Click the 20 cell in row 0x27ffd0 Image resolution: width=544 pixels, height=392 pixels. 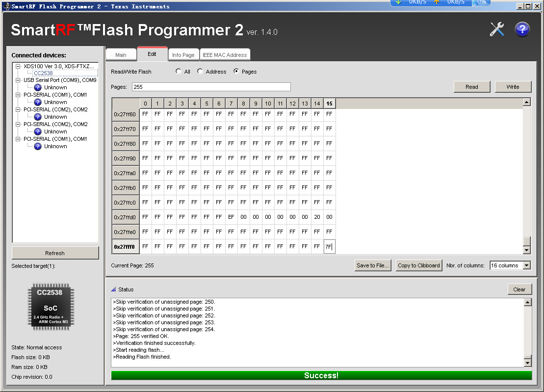point(317,217)
